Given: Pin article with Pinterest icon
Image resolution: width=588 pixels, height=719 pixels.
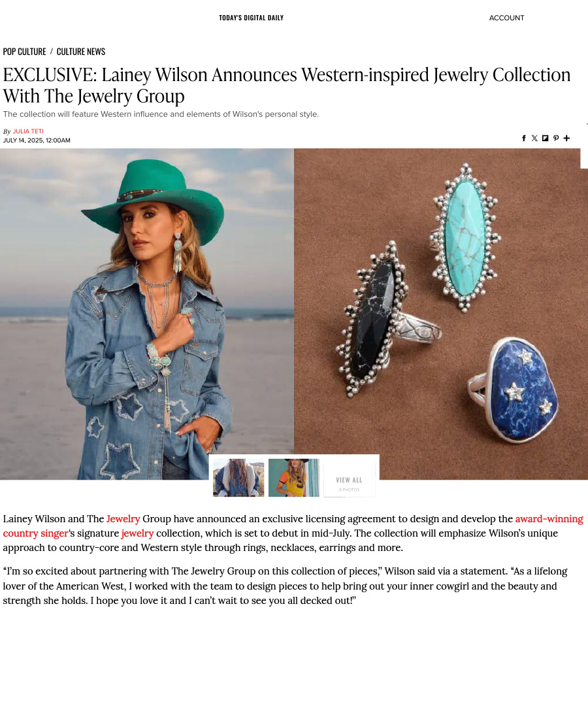Looking at the screenshot, I should click(556, 138).
